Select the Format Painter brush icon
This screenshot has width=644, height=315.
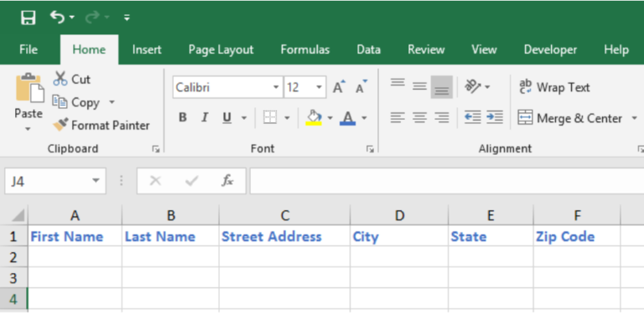pos(60,125)
